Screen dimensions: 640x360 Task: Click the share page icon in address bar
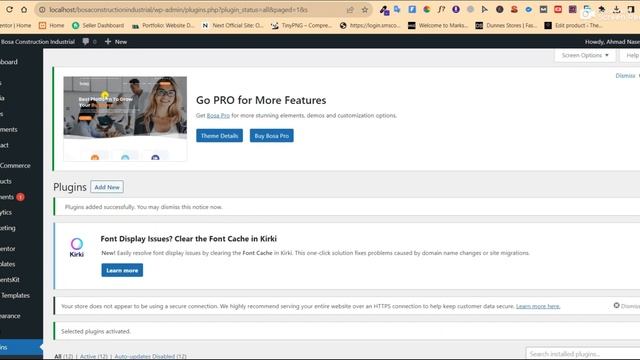pyautogui.click(x=350, y=9)
